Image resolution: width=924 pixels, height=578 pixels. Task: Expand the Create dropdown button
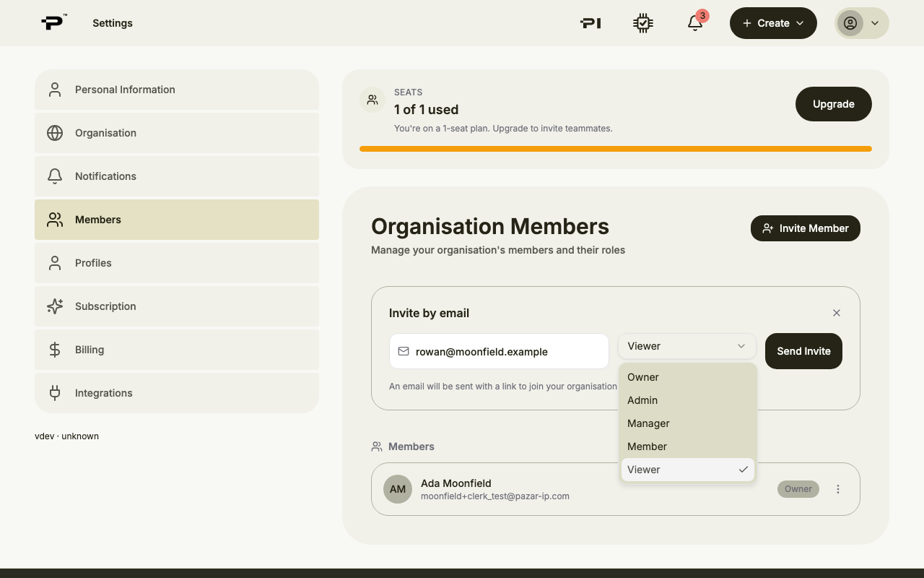(x=773, y=23)
